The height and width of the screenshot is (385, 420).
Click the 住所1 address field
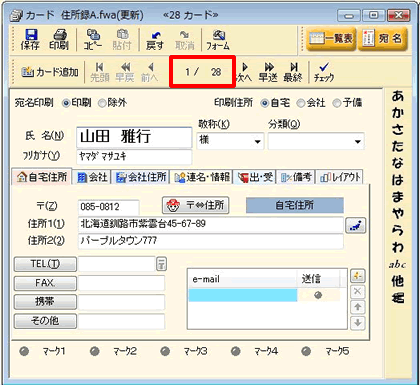tap(211, 224)
